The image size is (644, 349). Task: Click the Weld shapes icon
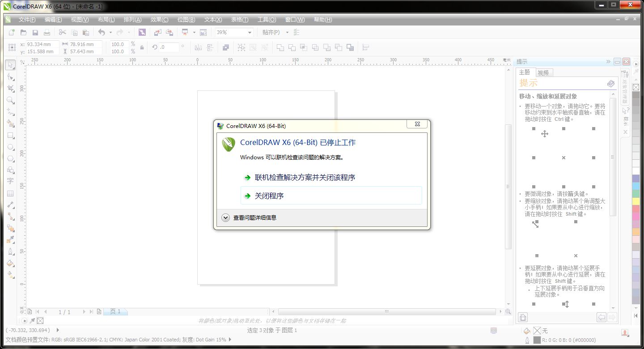click(x=280, y=47)
